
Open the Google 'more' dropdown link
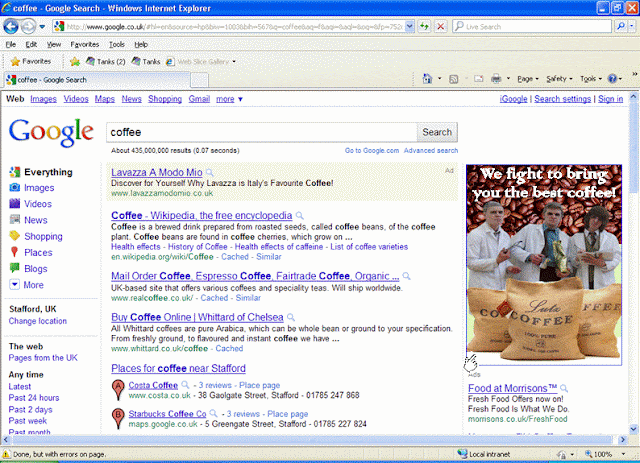[229, 99]
